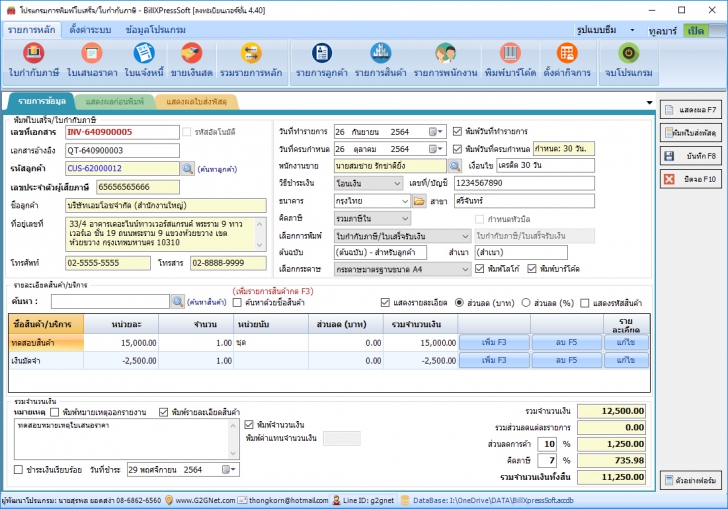728x509 pixels.
Task: Click the folder icon next to bank field
Action: 420,201
